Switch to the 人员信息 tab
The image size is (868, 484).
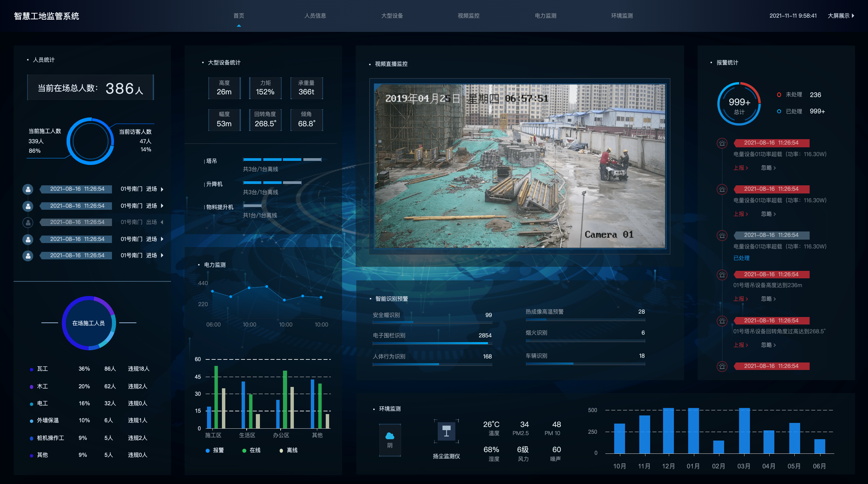pos(315,16)
